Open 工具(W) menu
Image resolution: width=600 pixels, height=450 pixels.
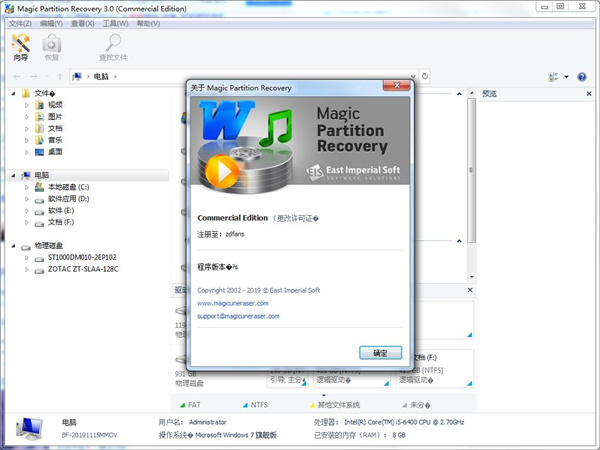point(116,24)
